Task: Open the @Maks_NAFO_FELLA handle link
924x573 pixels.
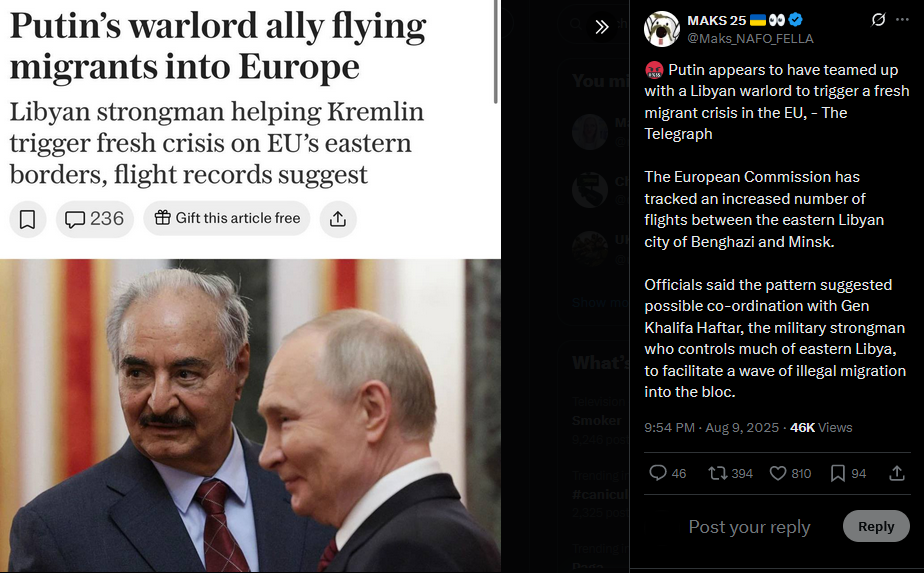Action: pos(750,39)
